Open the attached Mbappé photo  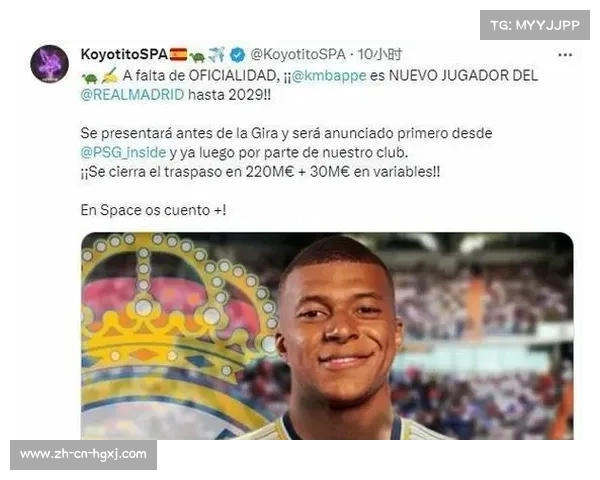point(327,336)
